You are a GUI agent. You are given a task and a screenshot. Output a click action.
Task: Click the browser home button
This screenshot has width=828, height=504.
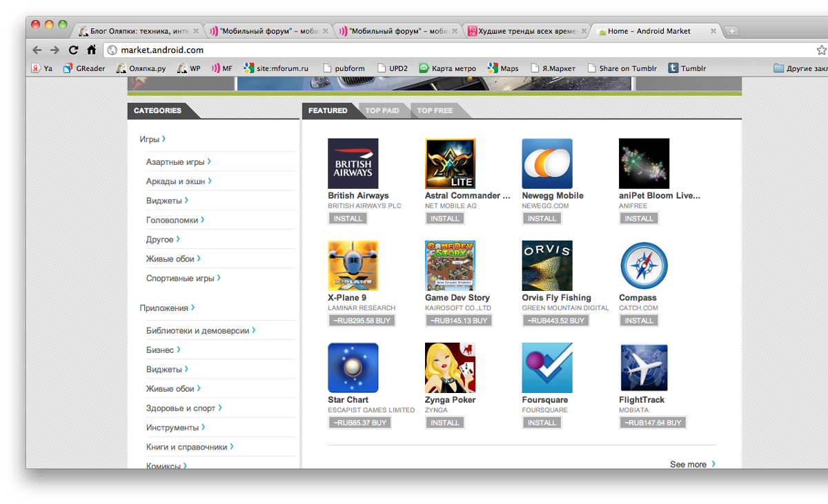tap(91, 50)
